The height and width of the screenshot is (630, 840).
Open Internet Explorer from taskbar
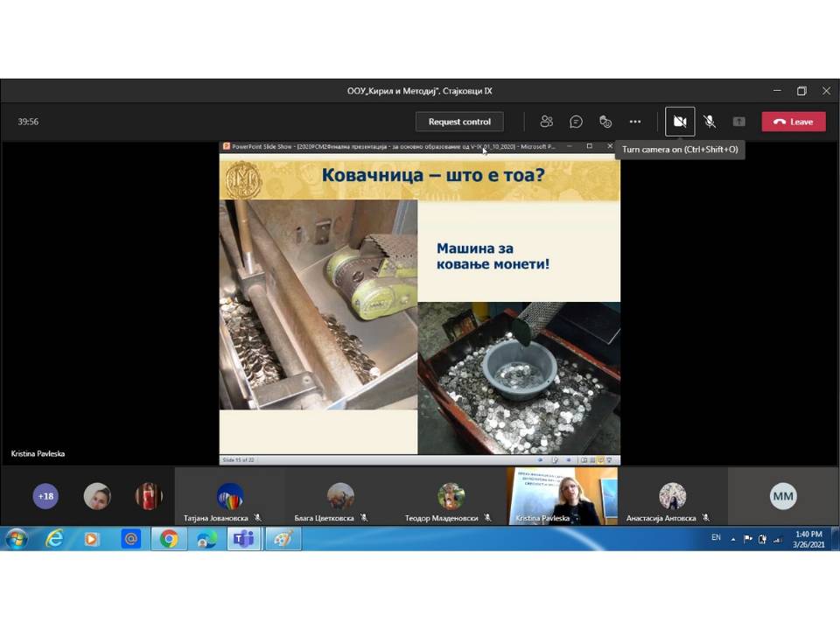point(54,539)
